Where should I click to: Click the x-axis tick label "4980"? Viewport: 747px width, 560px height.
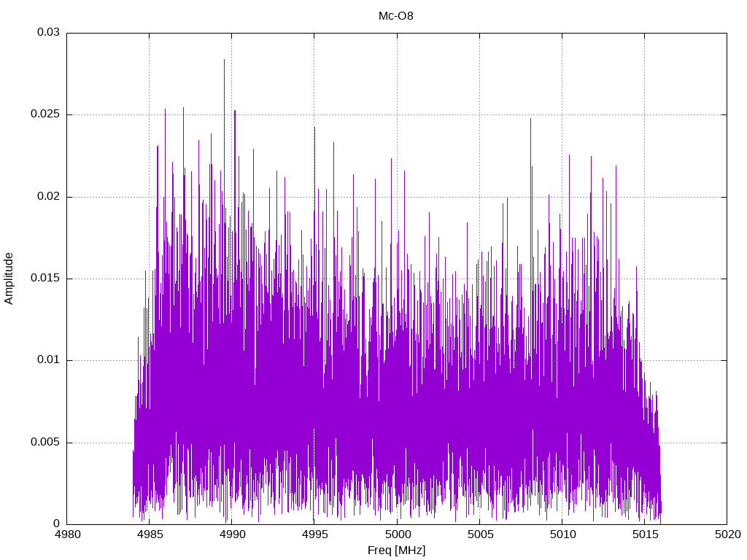[67, 534]
